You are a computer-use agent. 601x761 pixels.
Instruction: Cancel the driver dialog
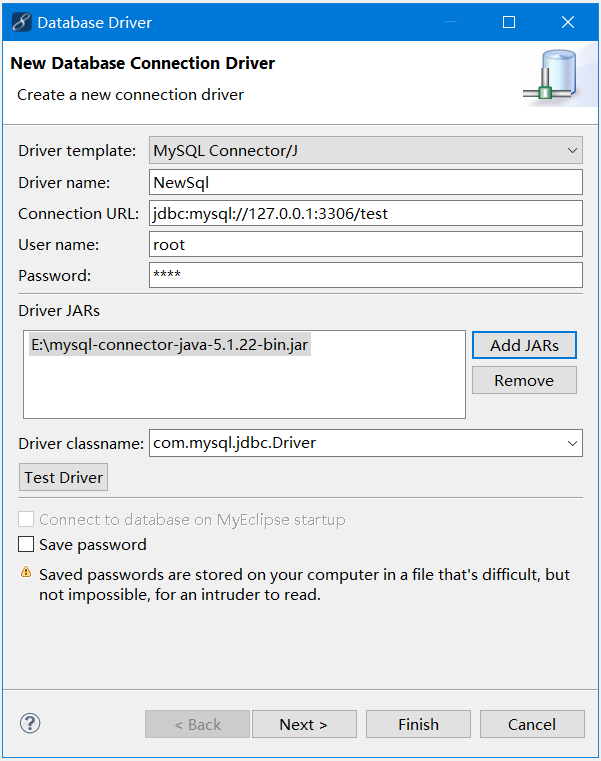pos(532,724)
